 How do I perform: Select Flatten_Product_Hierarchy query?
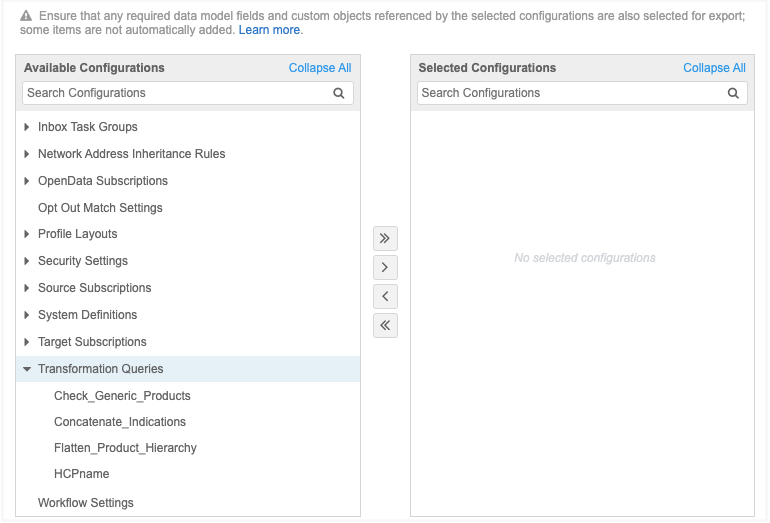click(125, 448)
